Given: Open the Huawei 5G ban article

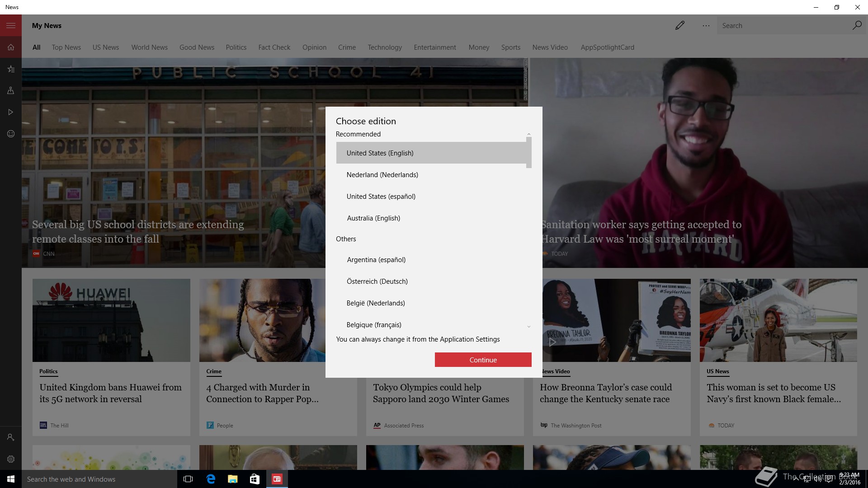Looking at the screenshot, I should (x=110, y=393).
